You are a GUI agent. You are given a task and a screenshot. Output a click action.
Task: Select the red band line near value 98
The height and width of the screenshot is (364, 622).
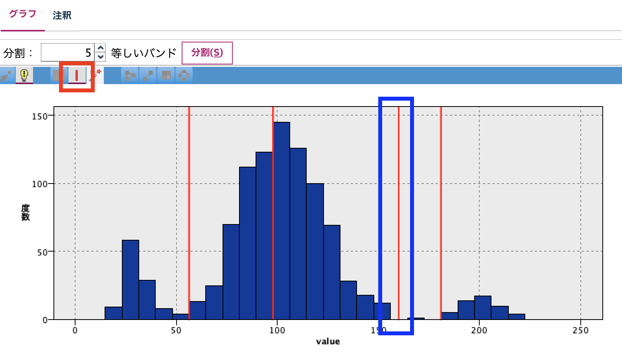click(273, 212)
